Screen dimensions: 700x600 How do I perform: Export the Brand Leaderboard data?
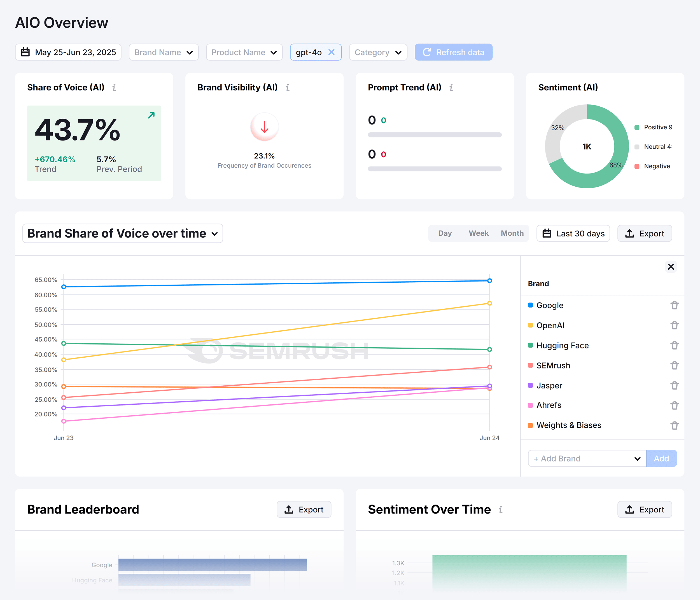[x=304, y=510]
